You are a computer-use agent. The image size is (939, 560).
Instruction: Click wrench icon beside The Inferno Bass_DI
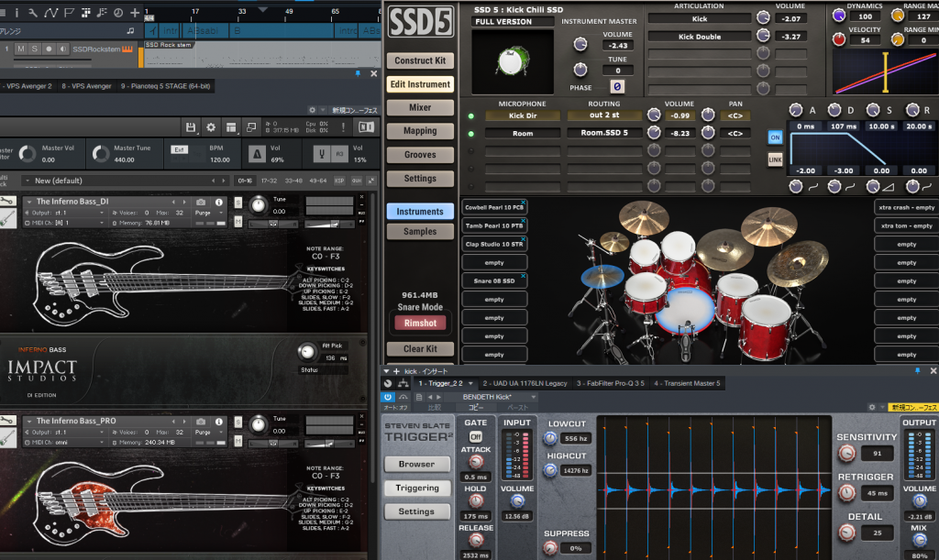point(6,202)
